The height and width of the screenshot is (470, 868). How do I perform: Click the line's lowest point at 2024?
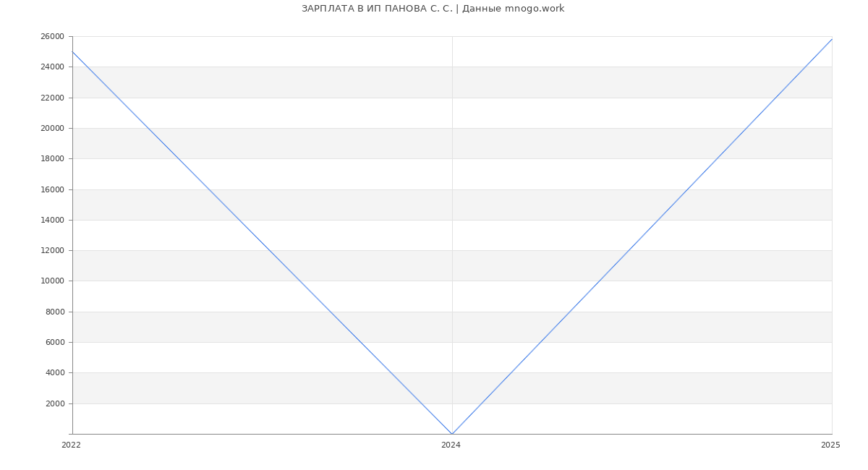[452, 434]
